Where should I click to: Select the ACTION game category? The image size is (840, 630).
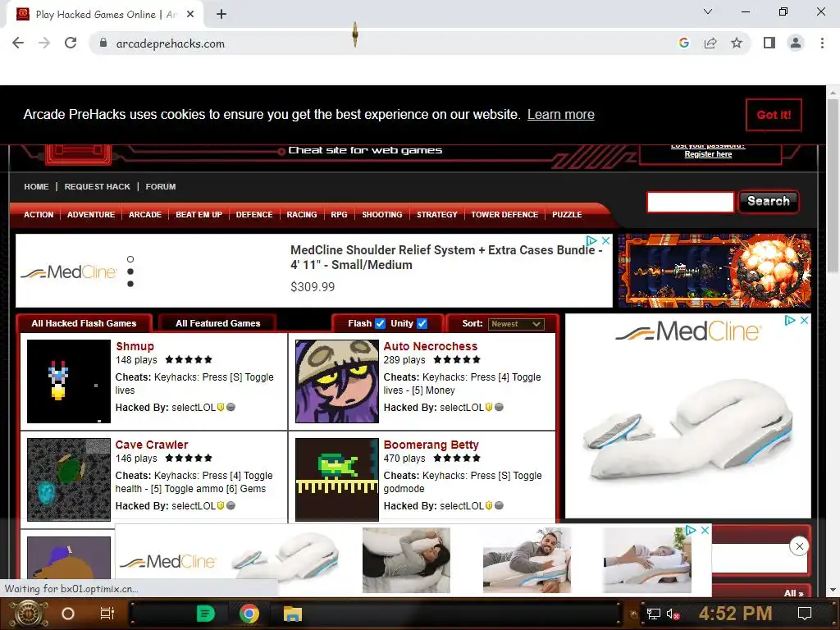click(39, 215)
